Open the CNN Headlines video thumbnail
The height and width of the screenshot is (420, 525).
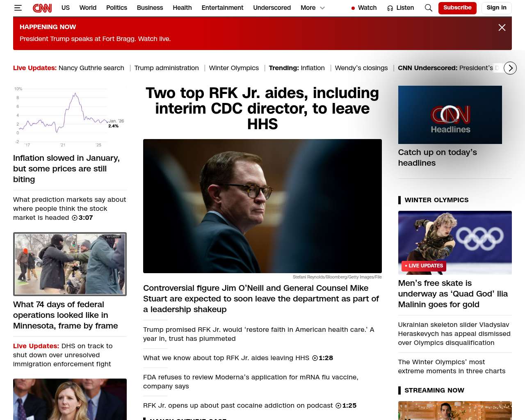coord(450,115)
